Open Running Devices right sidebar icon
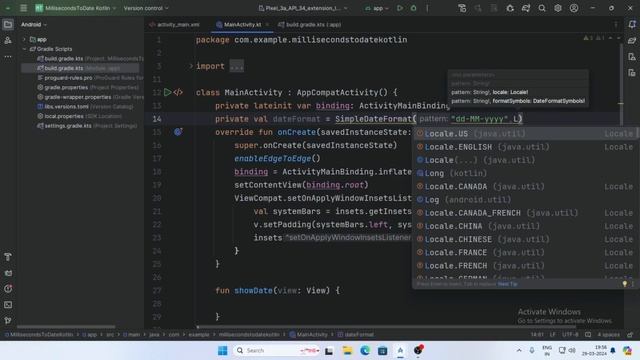 click(x=632, y=73)
